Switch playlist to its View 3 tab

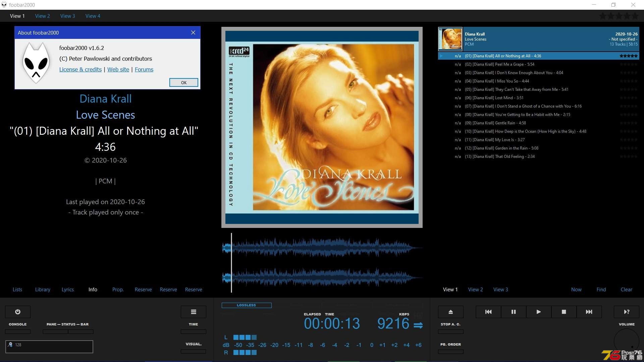500,290
